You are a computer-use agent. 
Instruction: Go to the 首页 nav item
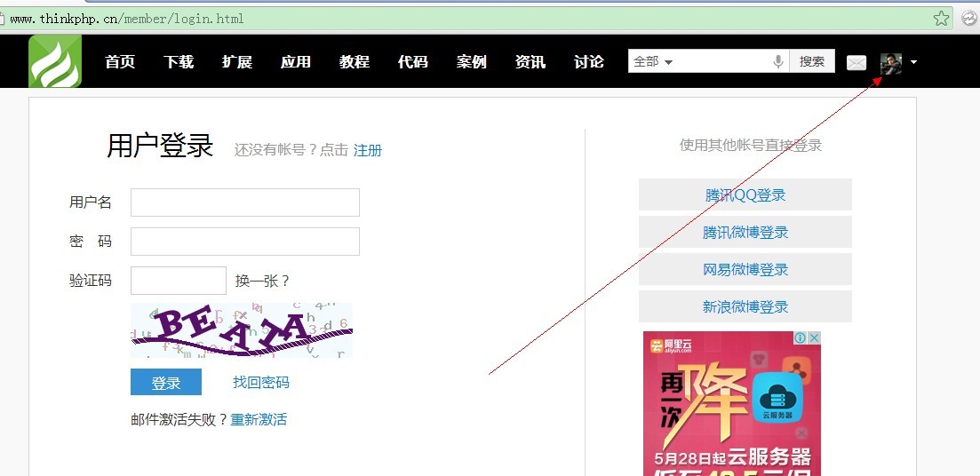120,61
